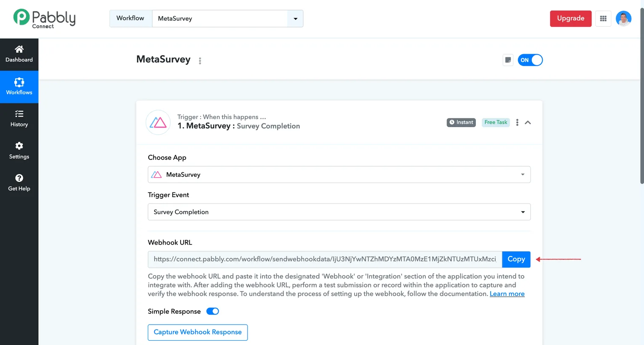Open the Choose App dropdown

click(339, 175)
